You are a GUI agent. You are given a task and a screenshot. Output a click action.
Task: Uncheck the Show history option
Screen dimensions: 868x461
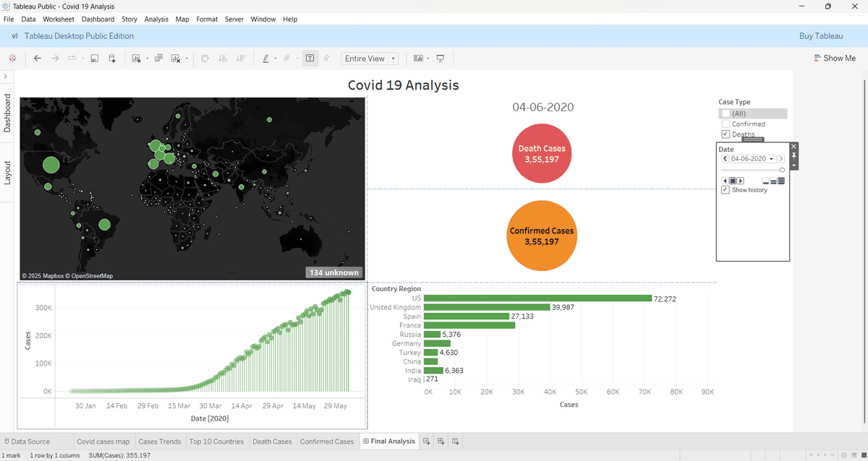726,189
